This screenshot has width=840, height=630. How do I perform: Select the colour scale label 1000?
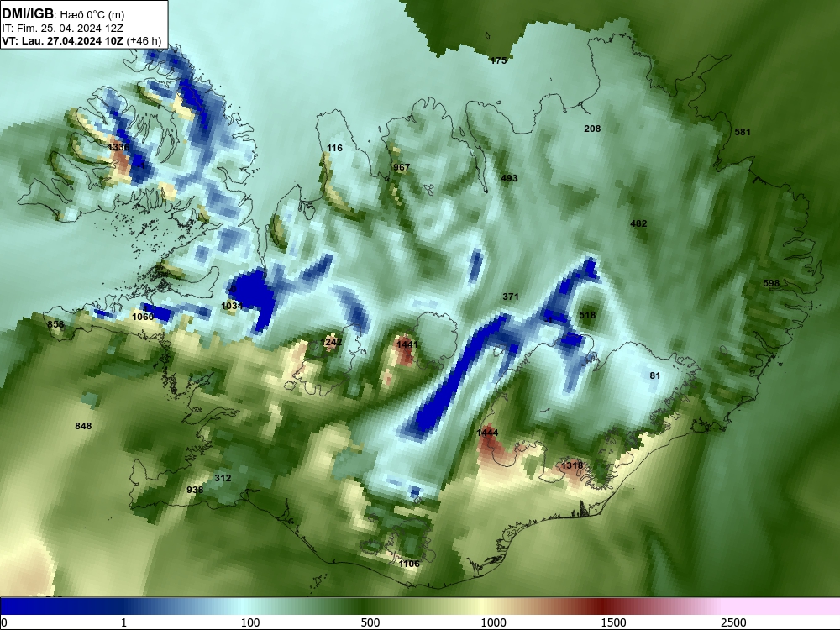(493, 622)
